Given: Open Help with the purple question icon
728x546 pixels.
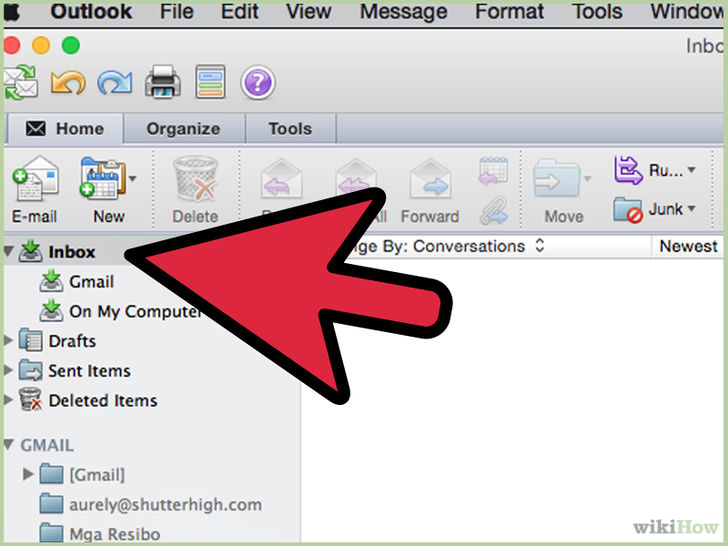Looking at the screenshot, I should 258,83.
